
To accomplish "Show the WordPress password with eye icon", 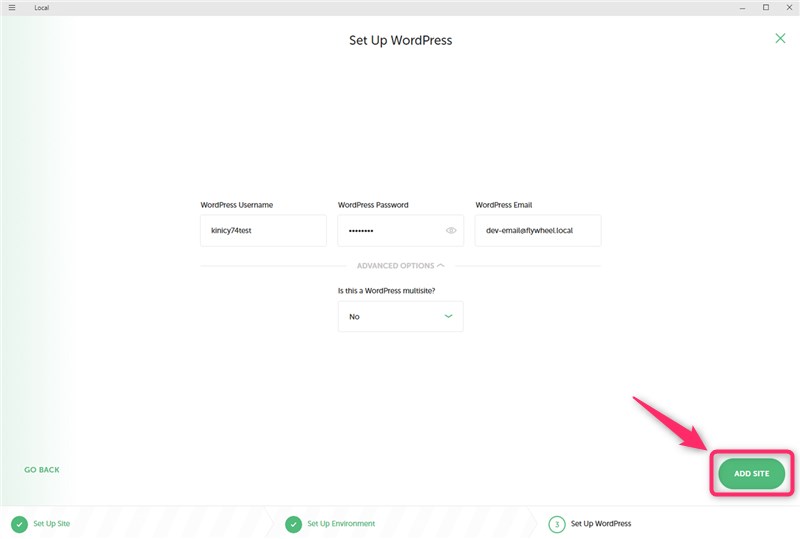I will [x=451, y=231].
